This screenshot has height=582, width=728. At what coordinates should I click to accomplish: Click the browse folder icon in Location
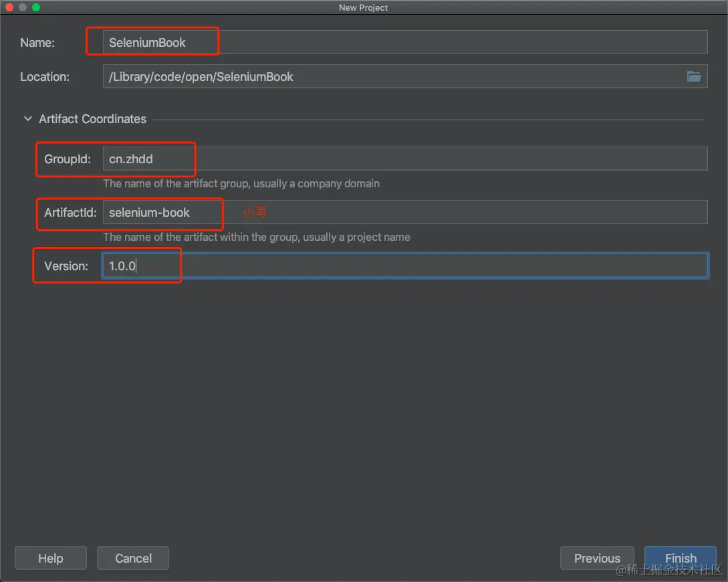point(694,76)
